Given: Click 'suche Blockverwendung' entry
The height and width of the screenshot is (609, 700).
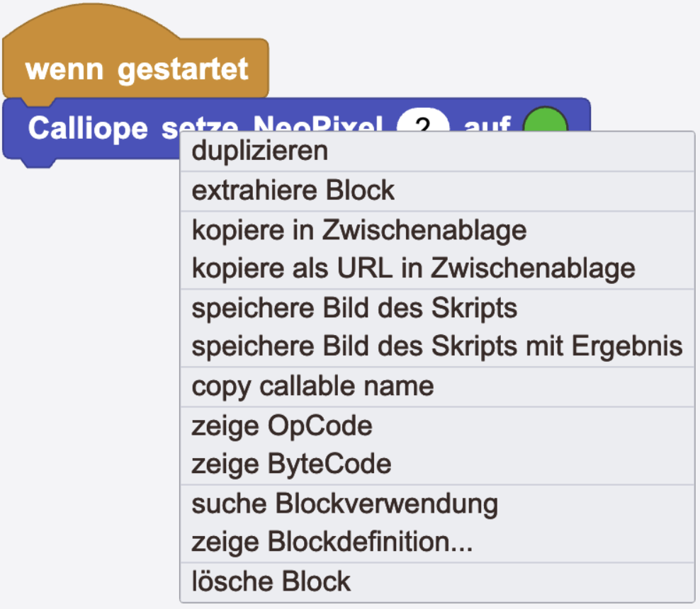Looking at the screenshot, I should tap(344, 504).
